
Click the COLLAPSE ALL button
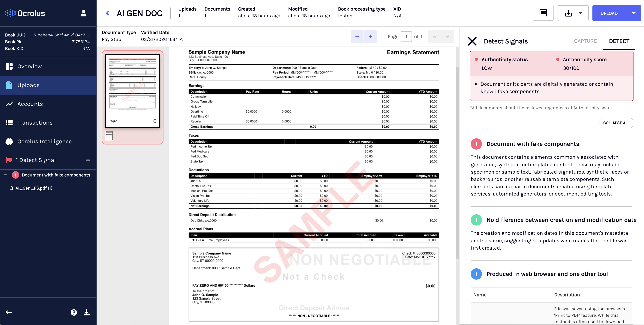(616, 123)
